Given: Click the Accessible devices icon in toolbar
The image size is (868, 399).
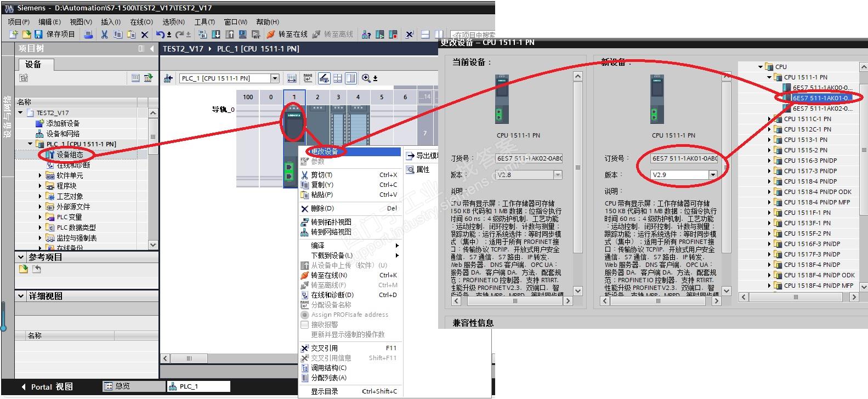Looking at the screenshot, I should click(x=366, y=35).
